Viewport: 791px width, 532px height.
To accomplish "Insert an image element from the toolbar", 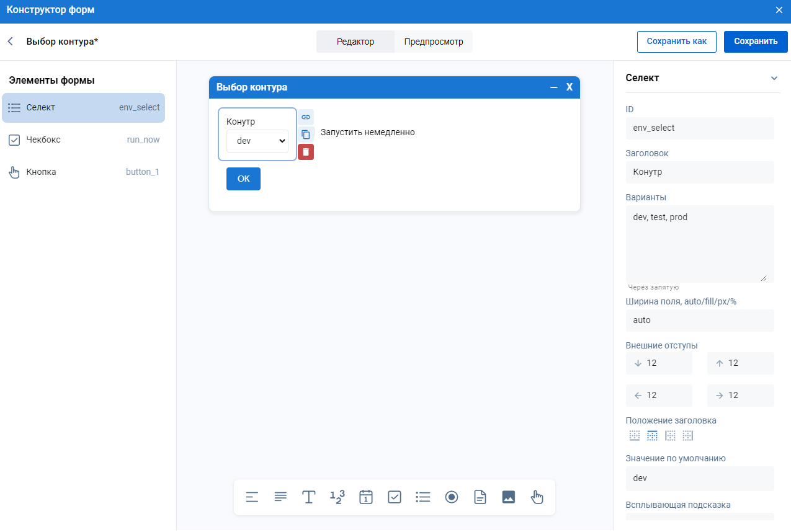I will (x=509, y=497).
